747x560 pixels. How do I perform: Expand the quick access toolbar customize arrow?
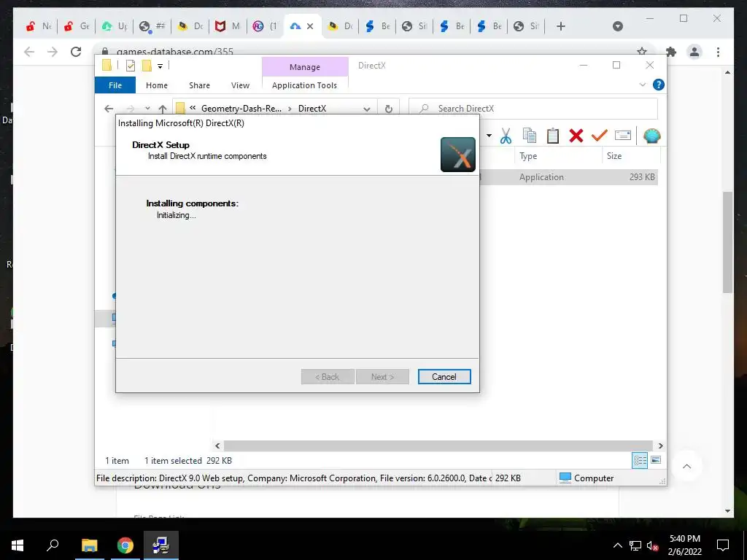(x=160, y=66)
